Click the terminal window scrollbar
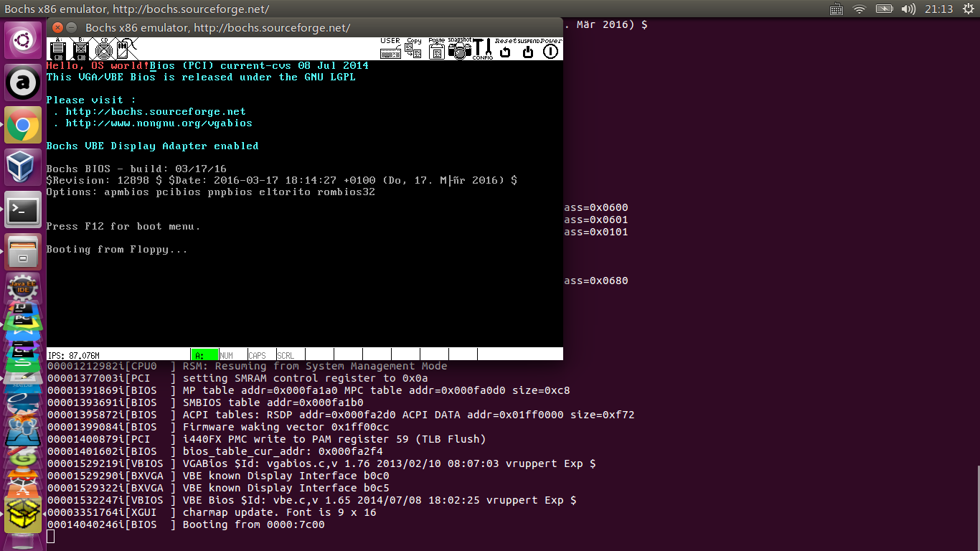Viewport: 980px width, 551px height. 977,508
